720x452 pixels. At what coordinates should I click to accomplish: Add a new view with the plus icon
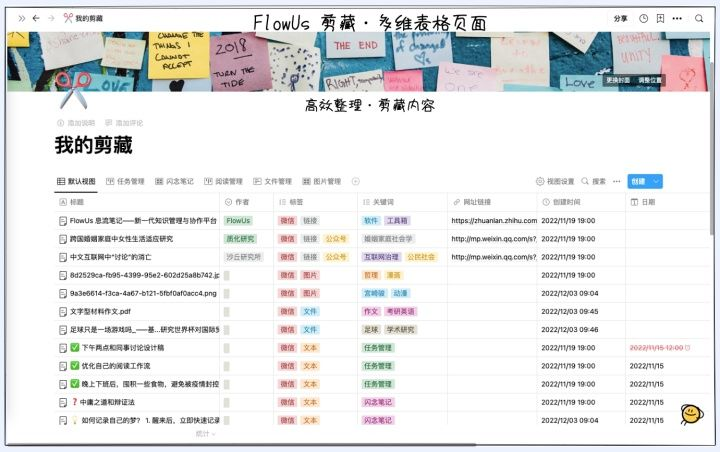click(355, 181)
